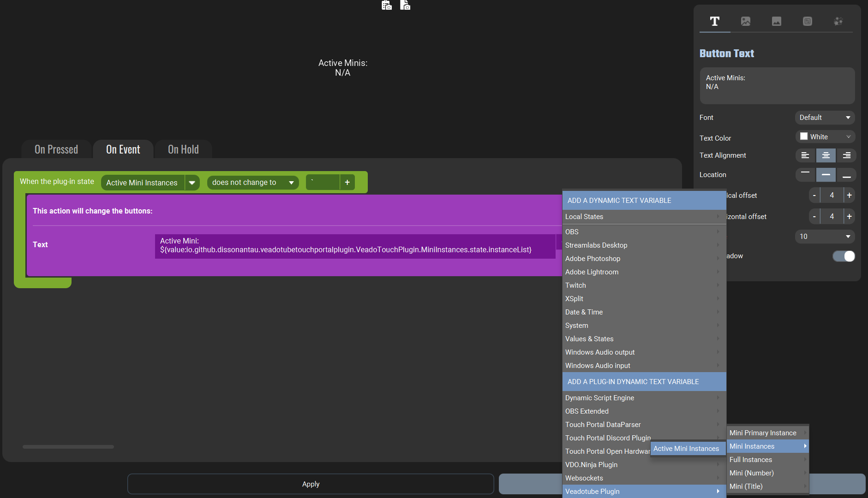Open OBS Extended plug-in submenu
This screenshot has width=868, height=498.
[644, 411]
